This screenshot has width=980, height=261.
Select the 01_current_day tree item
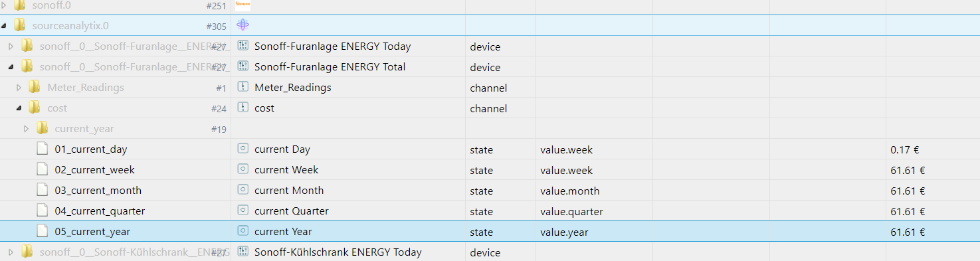click(90, 149)
